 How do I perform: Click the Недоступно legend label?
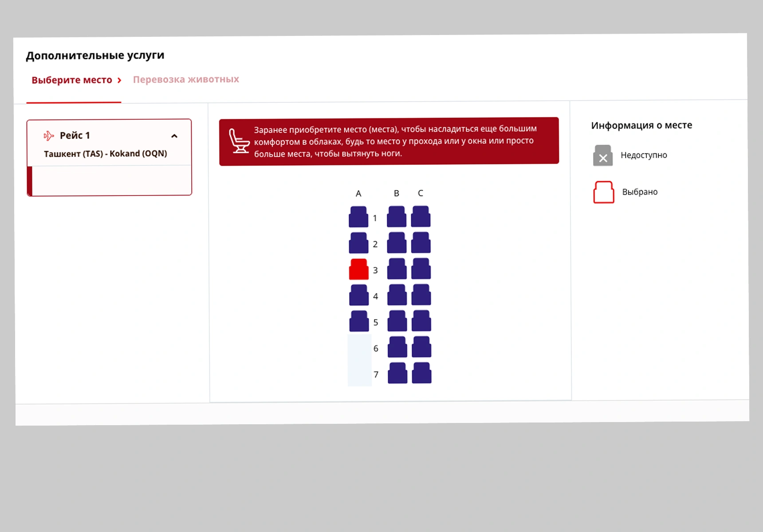point(644,155)
